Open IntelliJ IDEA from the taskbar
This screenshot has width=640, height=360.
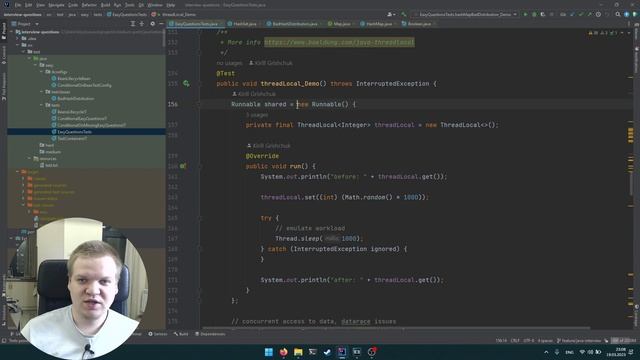[x=342, y=352]
